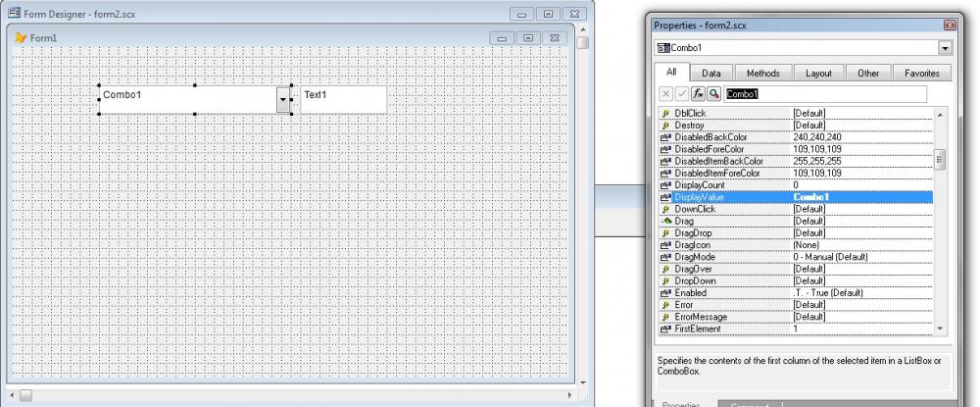Click the cancel X button beside the checkmark

[x=666, y=94]
